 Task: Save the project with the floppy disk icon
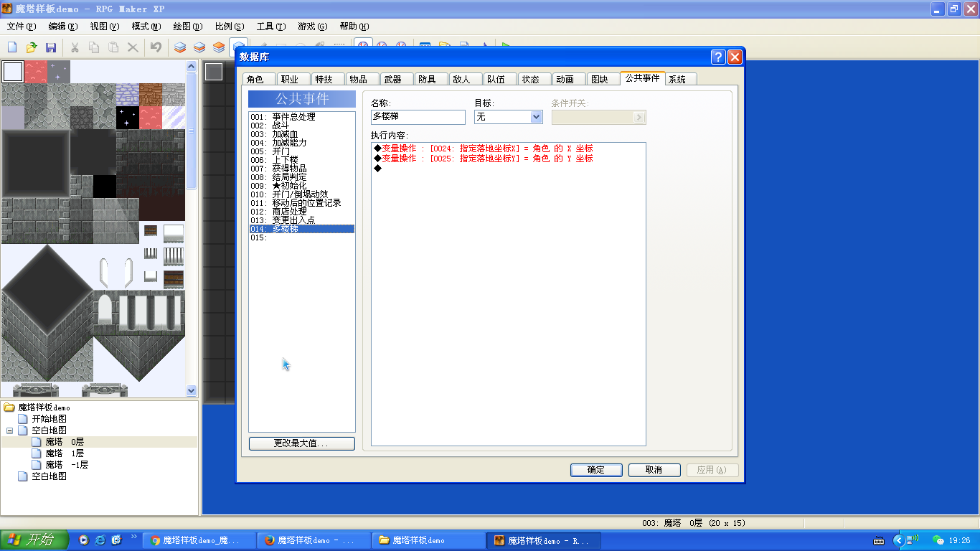point(51,47)
